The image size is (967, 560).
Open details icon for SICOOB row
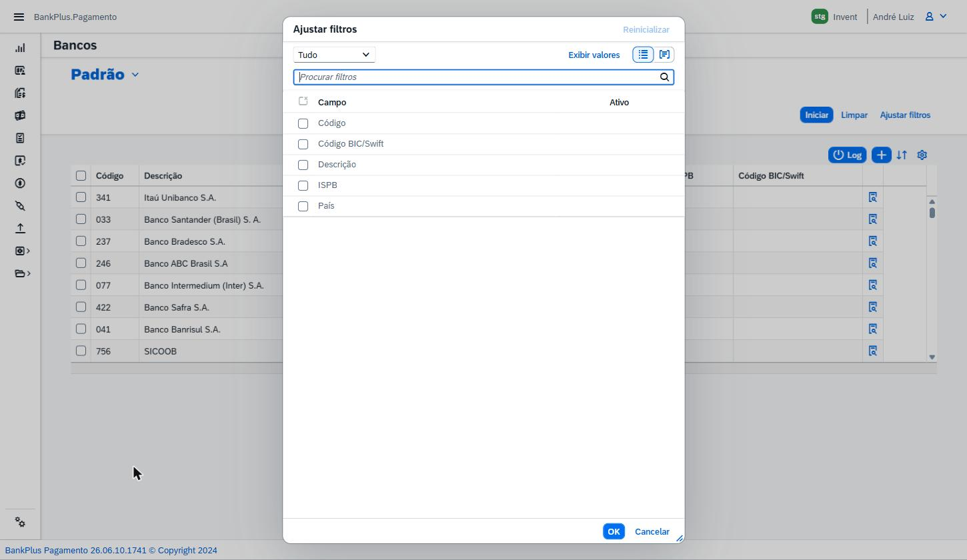(x=872, y=351)
